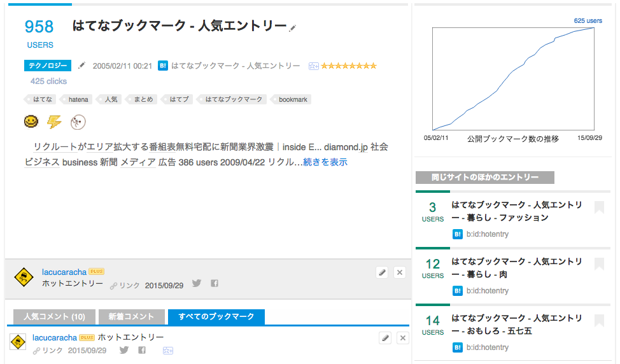The image size is (620, 364).
Task: Edit the bookmark in the all-bookmarks list
Action: pyautogui.click(x=385, y=338)
